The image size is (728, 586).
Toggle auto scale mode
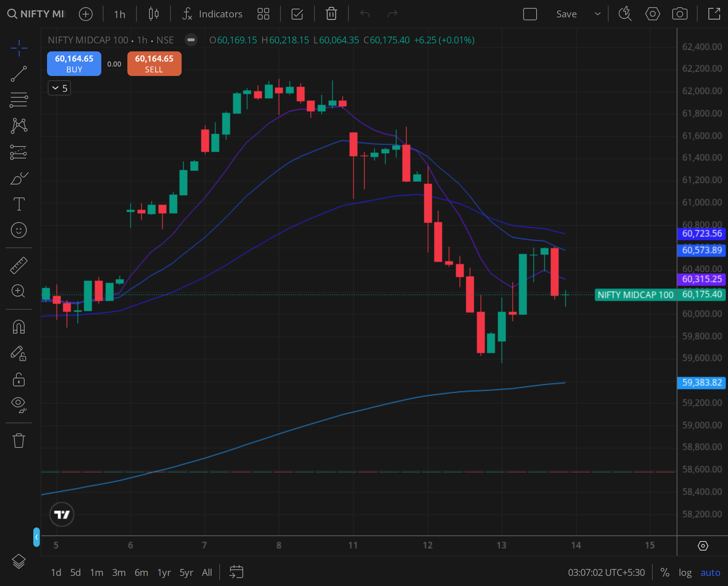click(710, 573)
